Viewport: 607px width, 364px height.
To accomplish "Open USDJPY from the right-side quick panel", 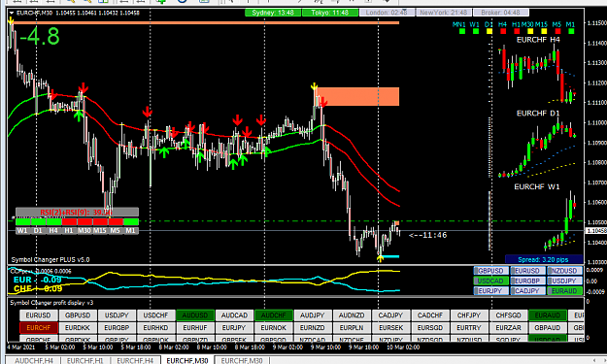I will click(x=564, y=281).
